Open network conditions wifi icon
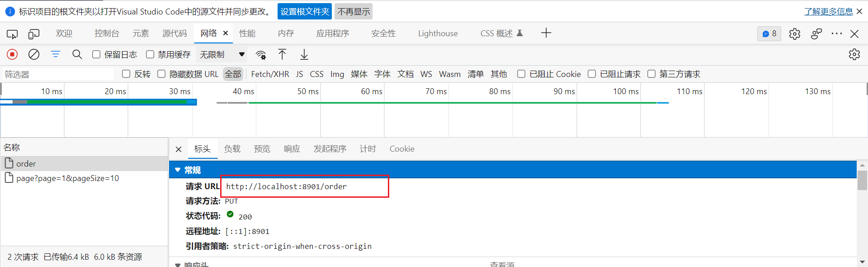868x267 pixels. [x=261, y=55]
